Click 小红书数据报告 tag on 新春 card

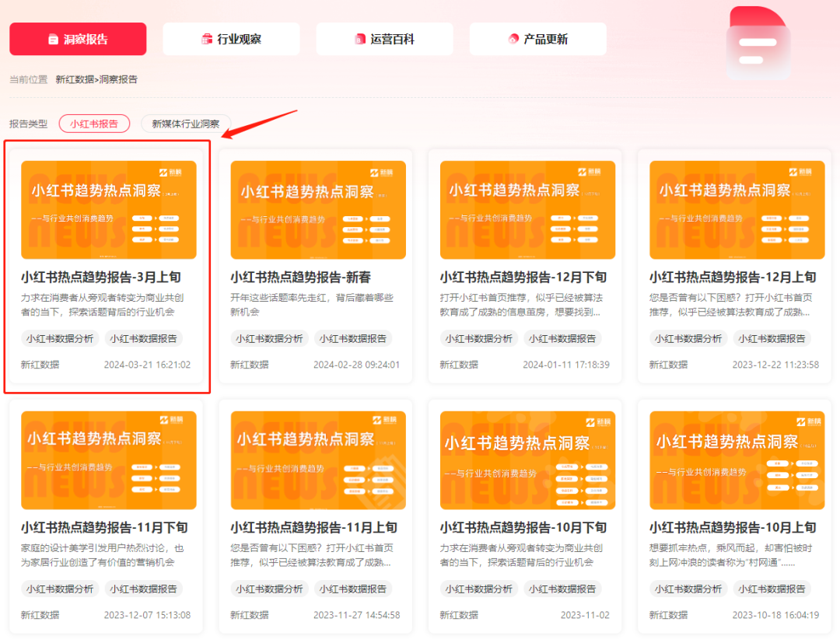(353, 339)
